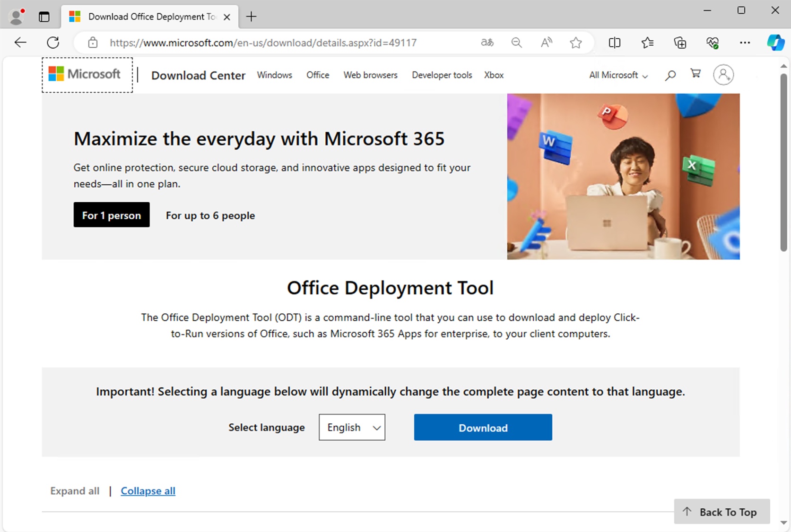
Task: View site information lock icon
Action: click(x=93, y=43)
